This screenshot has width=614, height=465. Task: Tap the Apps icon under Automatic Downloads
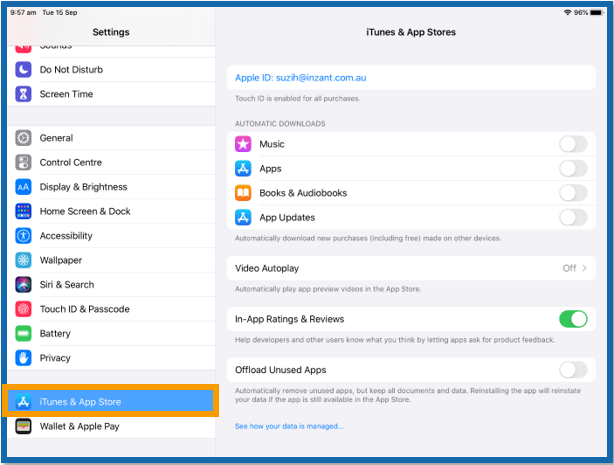pos(243,168)
